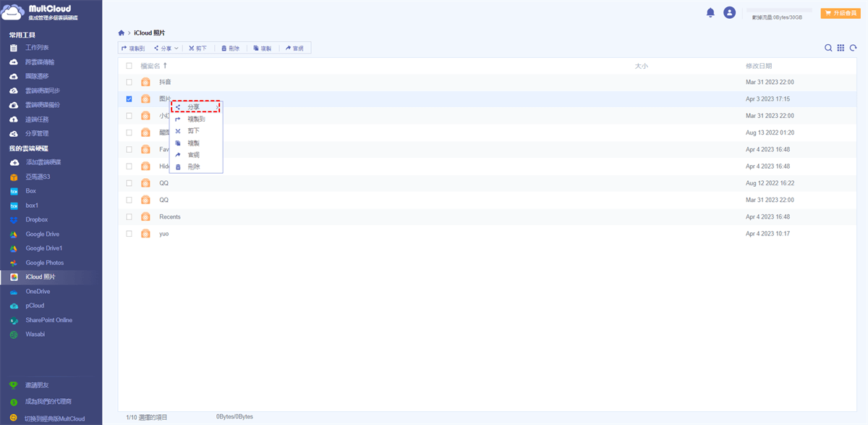Click the search magnifier icon
Image resolution: width=868 pixels, height=425 pixels.
[x=828, y=48]
